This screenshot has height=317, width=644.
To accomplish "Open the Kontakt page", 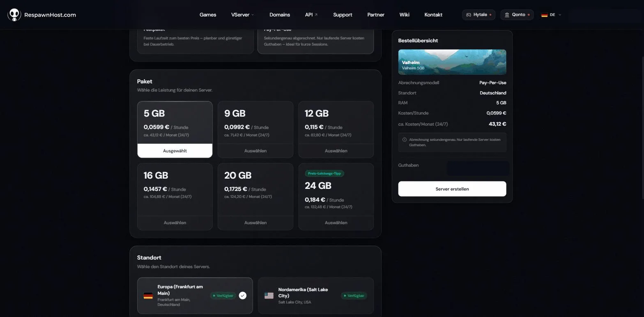I will [x=433, y=15].
